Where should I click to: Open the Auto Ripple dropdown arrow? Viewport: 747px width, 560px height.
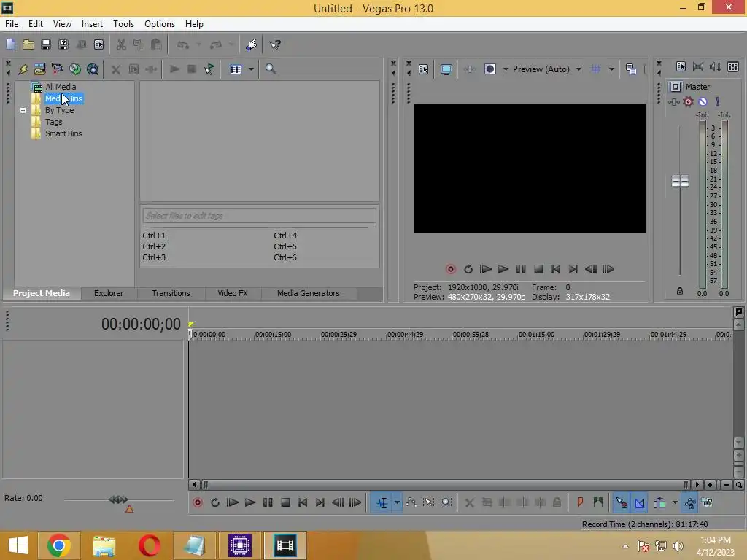675,502
